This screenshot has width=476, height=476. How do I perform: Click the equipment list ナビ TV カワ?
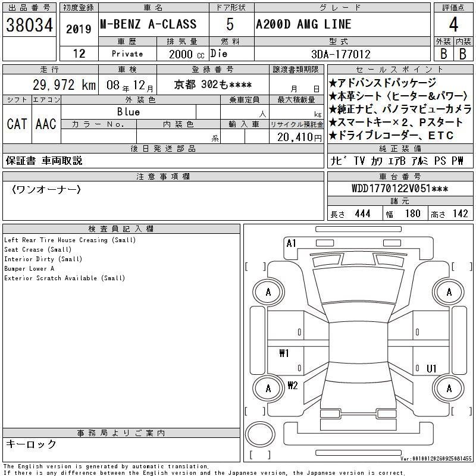coord(397,161)
